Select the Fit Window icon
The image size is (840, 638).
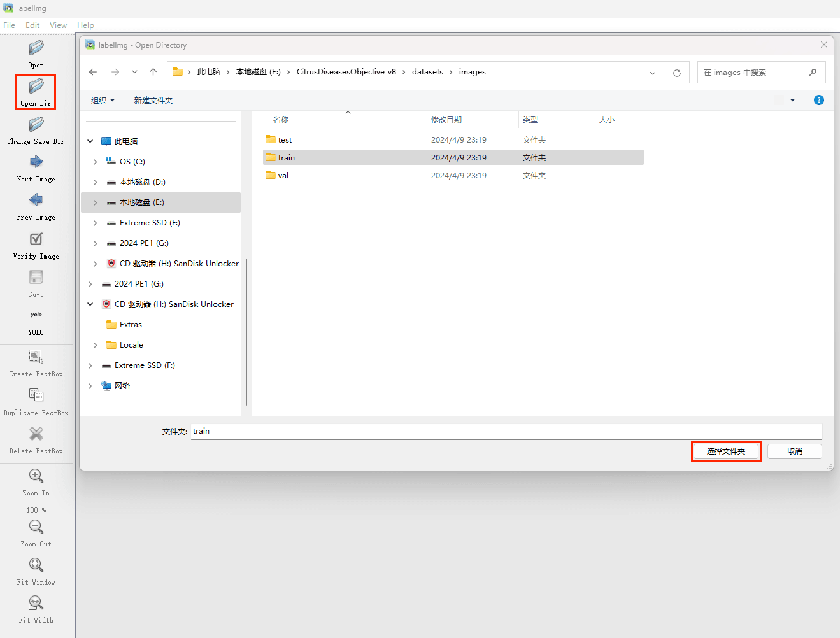pyautogui.click(x=36, y=565)
